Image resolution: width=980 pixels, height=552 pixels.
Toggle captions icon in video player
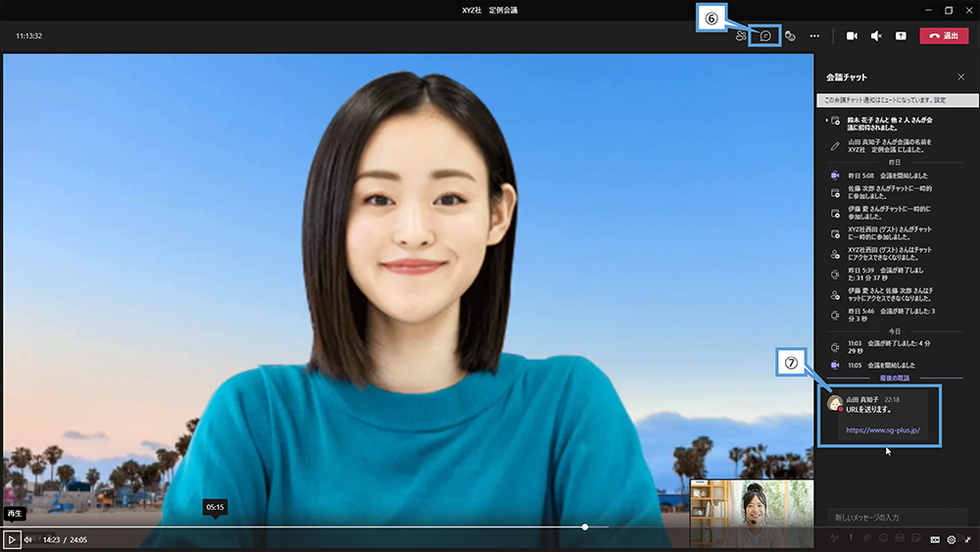(935, 539)
